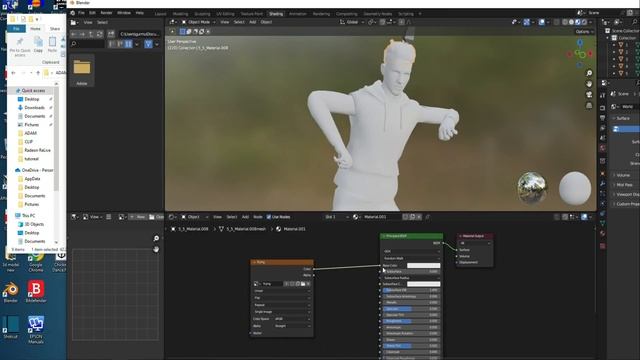Open Color Space sRGB dropdown on image node
The height and width of the screenshot is (360, 640).
tap(292, 319)
